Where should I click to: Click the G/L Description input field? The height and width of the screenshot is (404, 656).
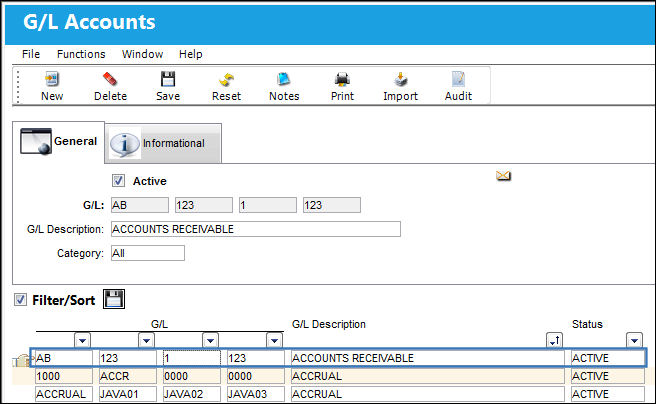256,229
